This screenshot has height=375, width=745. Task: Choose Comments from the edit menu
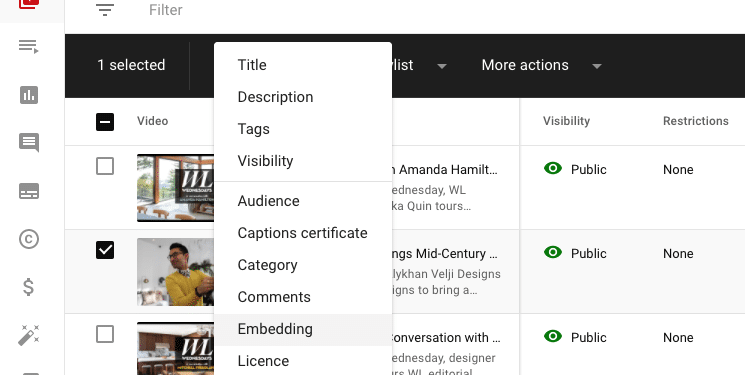[303, 297]
